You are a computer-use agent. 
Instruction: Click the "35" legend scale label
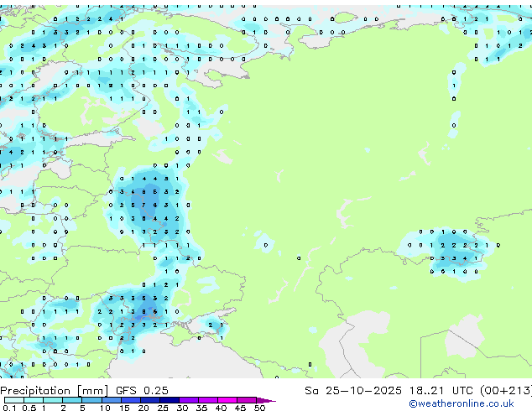[x=202, y=408]
